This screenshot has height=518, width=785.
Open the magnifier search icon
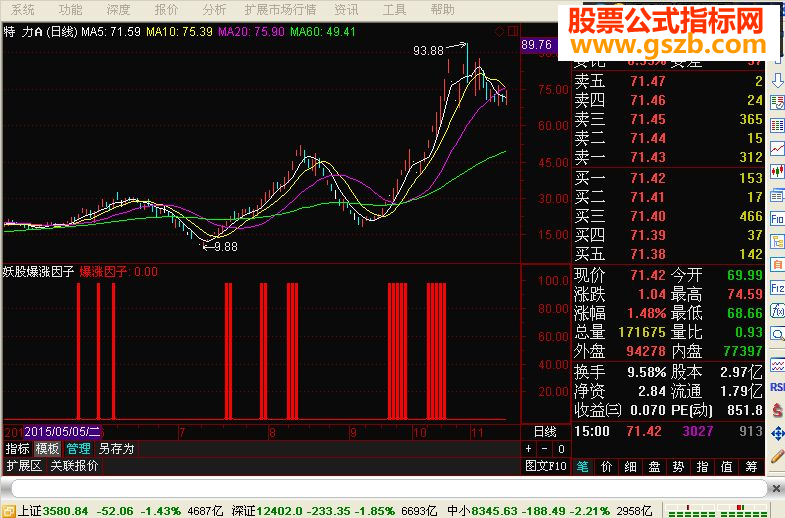[777, 334]
